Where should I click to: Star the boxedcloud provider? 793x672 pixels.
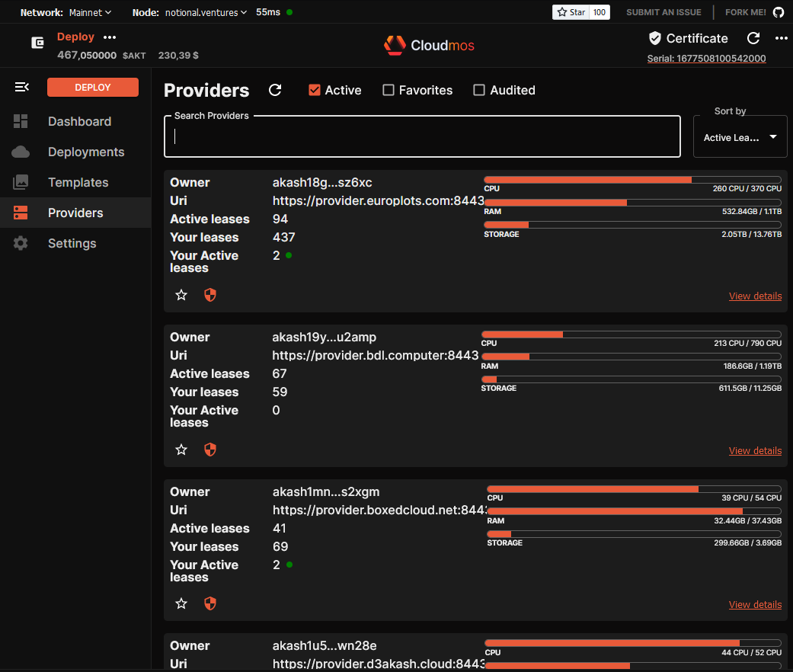tap(181, 603)
